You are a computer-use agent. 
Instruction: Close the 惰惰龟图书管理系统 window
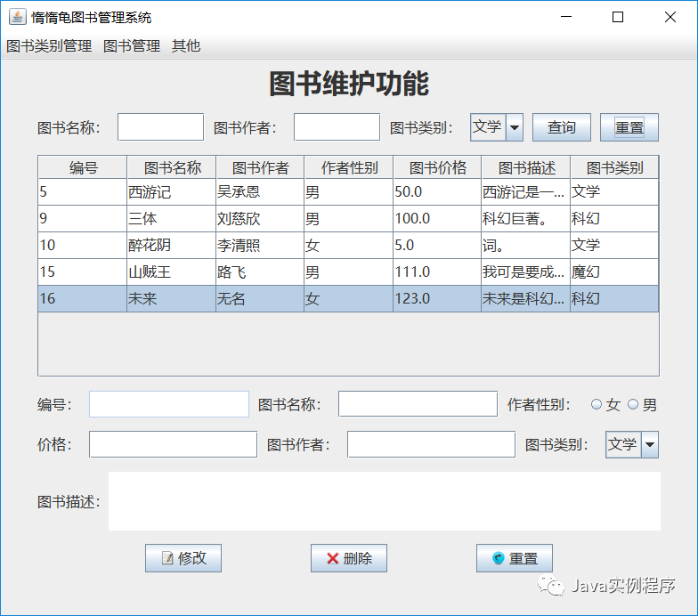(x=670, y=17)
